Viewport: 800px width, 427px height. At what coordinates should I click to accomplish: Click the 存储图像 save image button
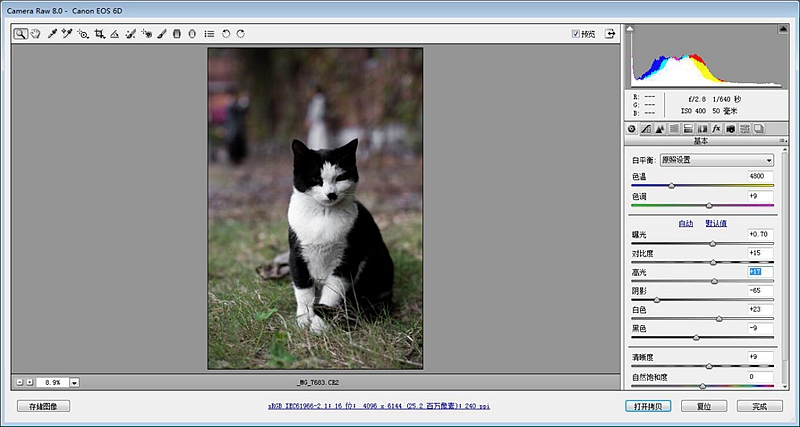click(x=43, y=407)
